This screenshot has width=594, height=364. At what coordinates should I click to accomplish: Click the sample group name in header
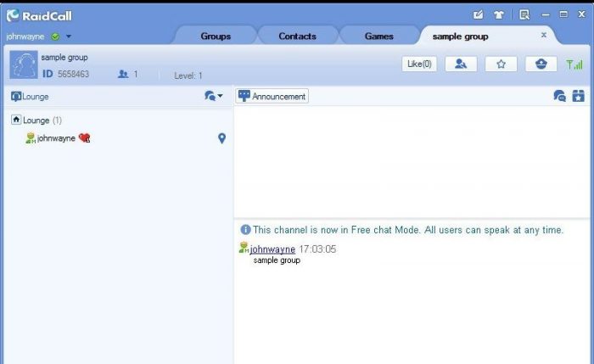click(x=64, y=58)
